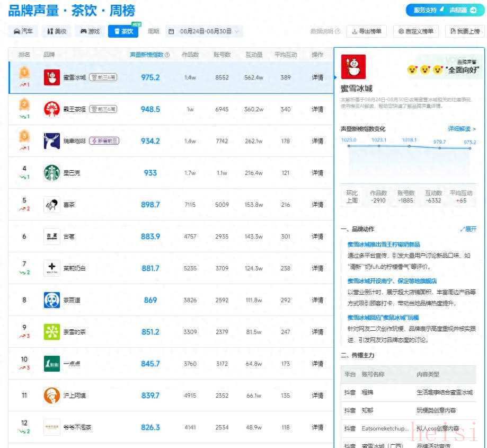The image size is (487, 448).
Task: Open 详情 for 星巴克
Action: [x=317, y=173]
